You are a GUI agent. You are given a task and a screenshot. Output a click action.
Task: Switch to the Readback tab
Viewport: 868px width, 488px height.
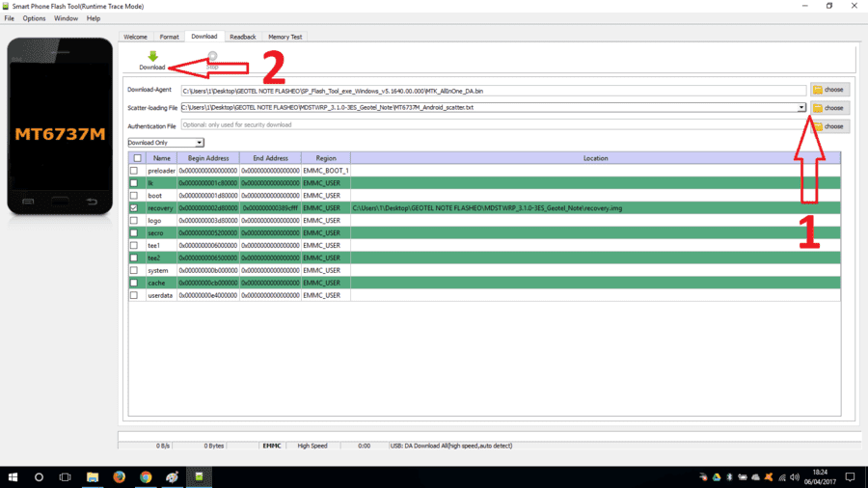point(242,37)
